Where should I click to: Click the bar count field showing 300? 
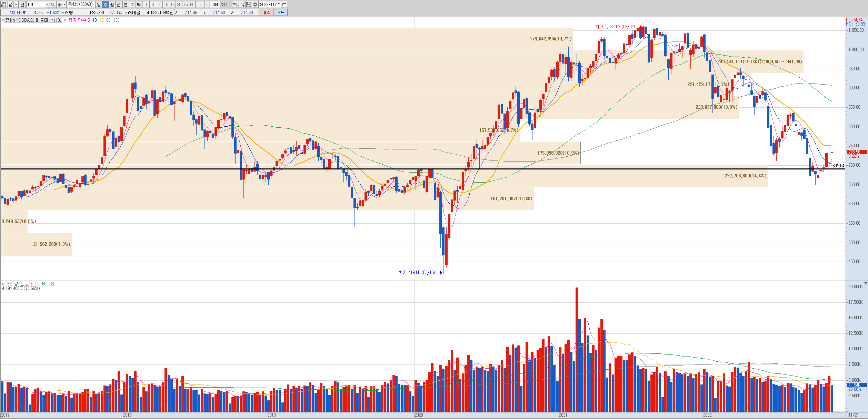pos(214,4)
